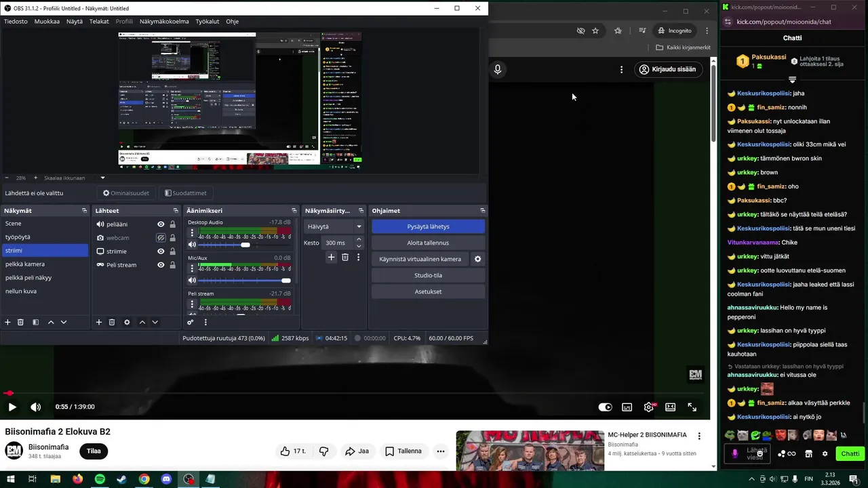This screenshot has height=488, width=868.
Task: Toggle YouTube autoplay switch
Action: [x=605, y=407]
